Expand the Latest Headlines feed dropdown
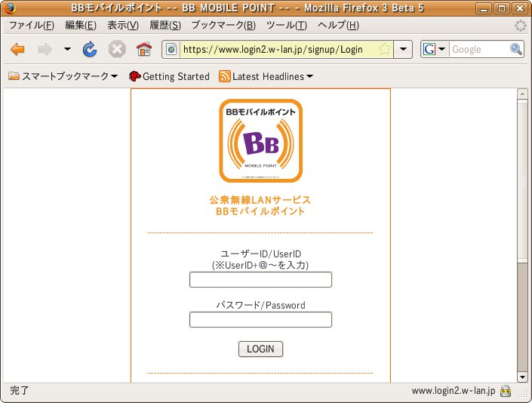The image size is (532, 403). (266, 76)
